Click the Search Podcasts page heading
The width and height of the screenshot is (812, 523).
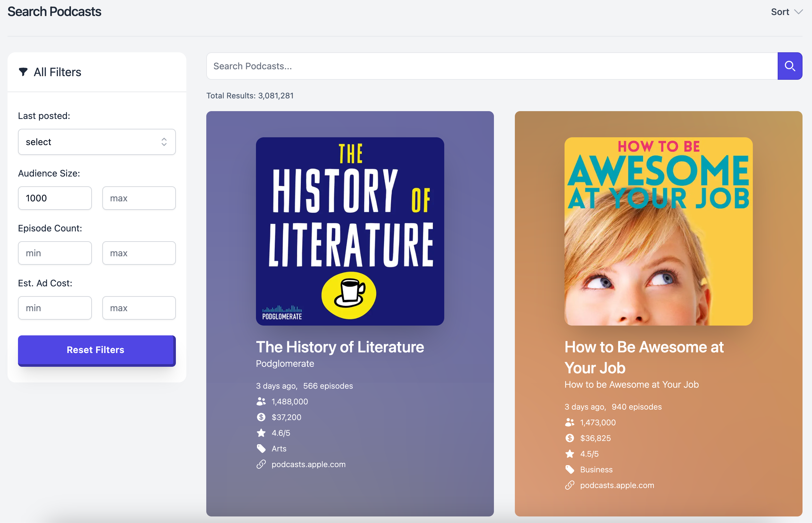[x=54, y=11]
